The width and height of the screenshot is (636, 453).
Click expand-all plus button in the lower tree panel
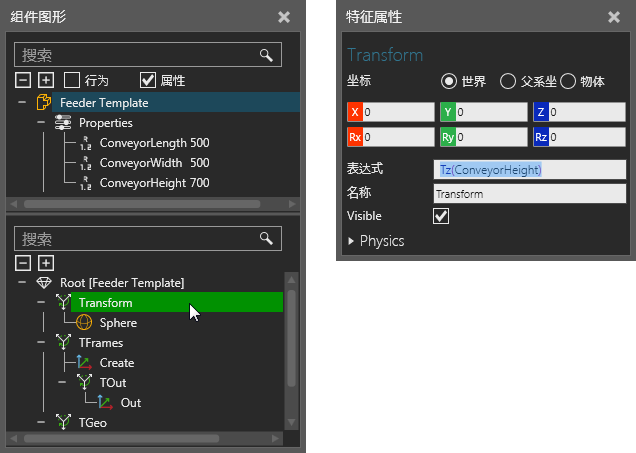click(x=45, y=263)
